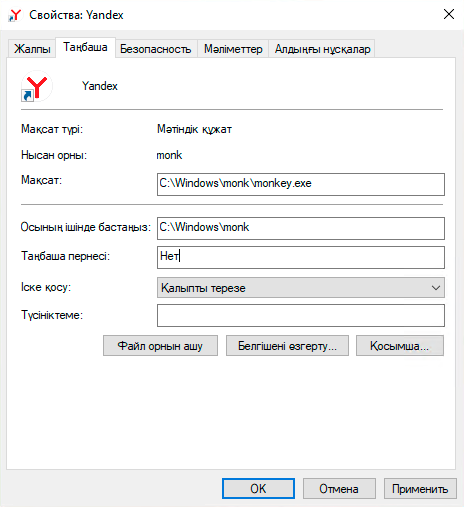464x507 pixels.
Task: Click the Осының ішінде бастаңыз field
Action: point(301,228)
